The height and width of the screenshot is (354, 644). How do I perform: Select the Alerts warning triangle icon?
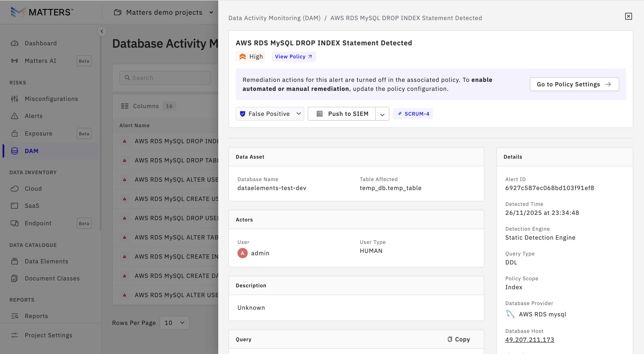pos(15,116)
